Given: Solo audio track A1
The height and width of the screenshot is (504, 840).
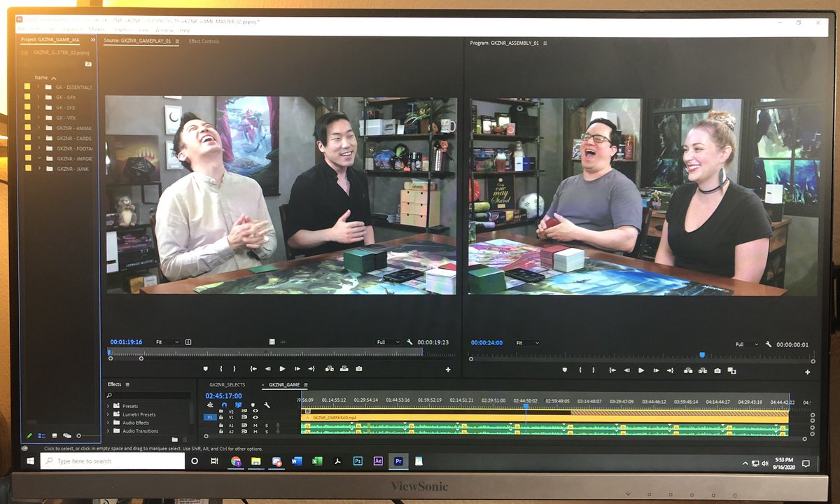Looking at the screenshot, I should [267, 426].
